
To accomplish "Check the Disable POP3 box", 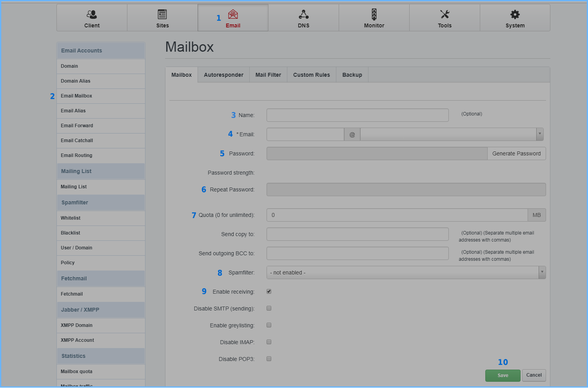I will pyautogui.click(x=269, y=359).
